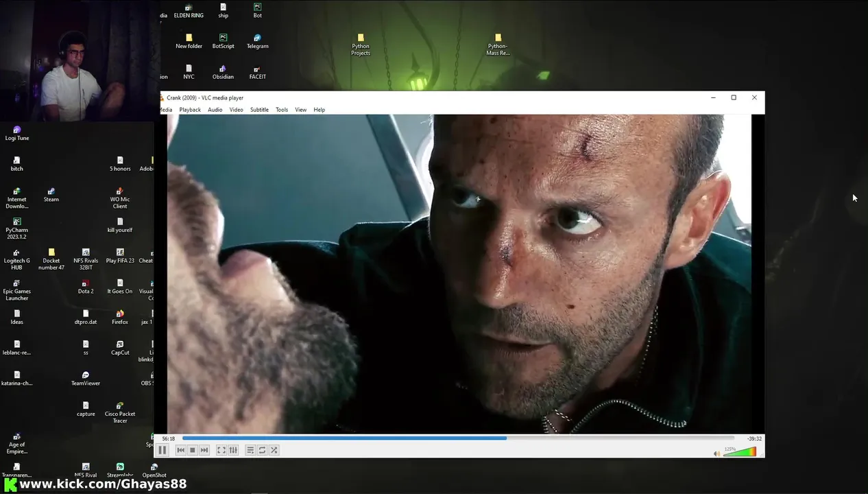
Task: Close the VLC media player window
Action: (x=754, y=97)
